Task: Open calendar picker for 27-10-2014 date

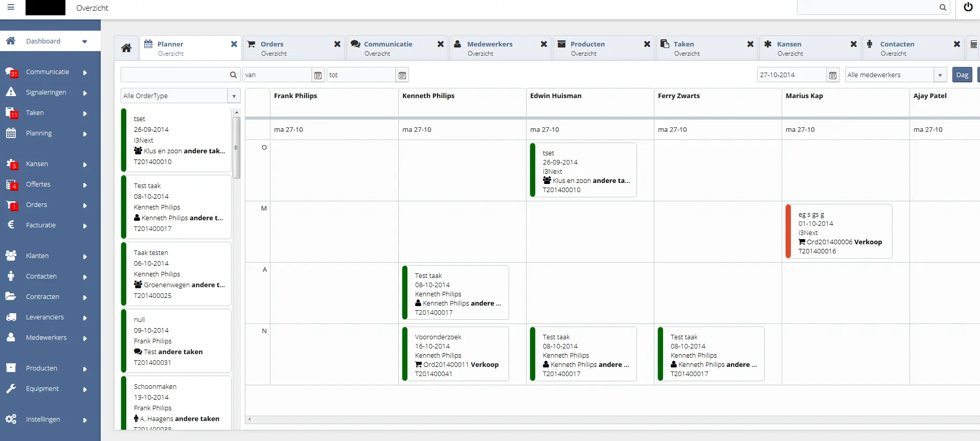Action: coord(833,75)
